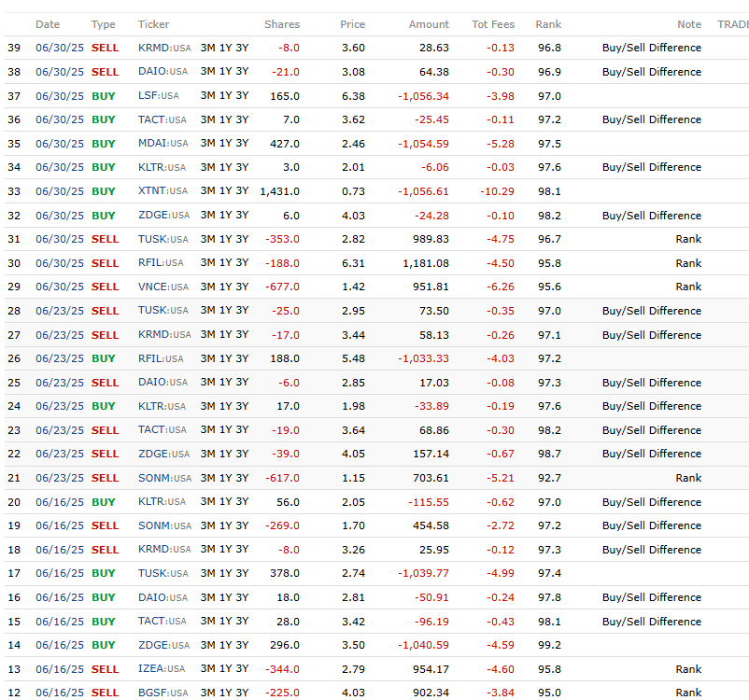Click the Price column header

353,24
